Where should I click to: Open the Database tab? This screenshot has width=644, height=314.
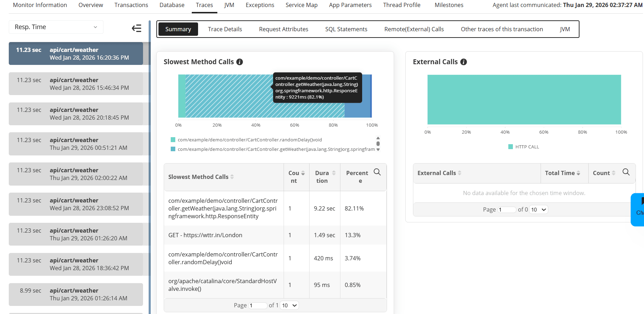click(172, 5)
